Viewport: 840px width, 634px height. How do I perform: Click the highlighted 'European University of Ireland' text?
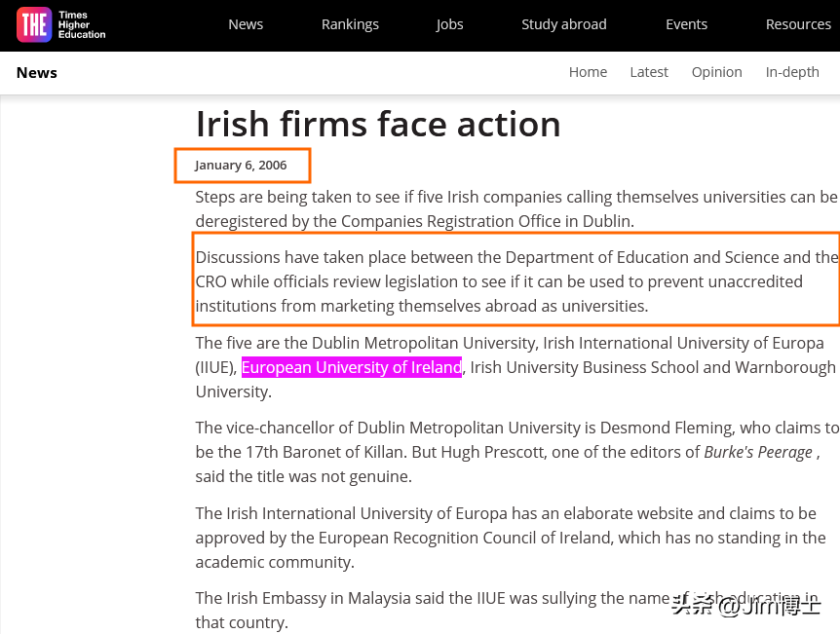tap(351, 367)
